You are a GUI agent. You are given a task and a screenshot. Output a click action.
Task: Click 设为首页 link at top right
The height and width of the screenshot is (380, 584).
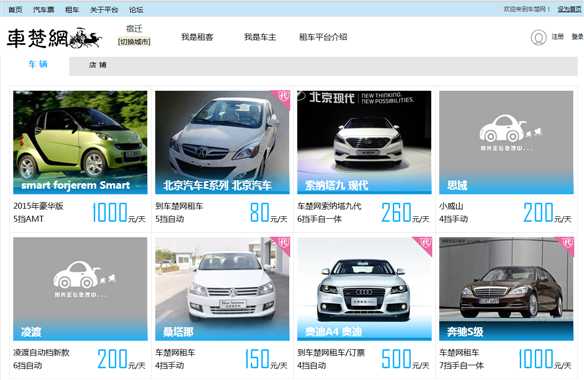pos(569,9)
